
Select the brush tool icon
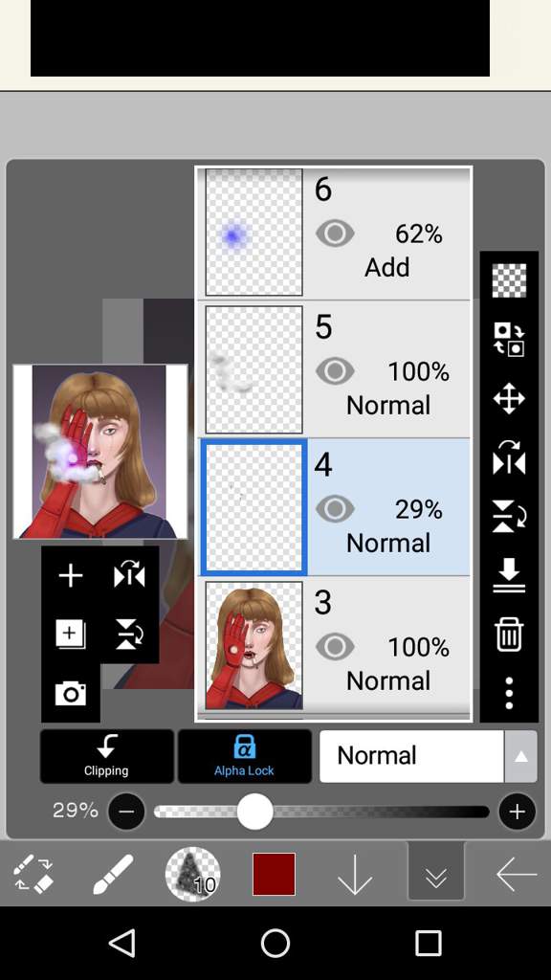[x=113, y=874]
